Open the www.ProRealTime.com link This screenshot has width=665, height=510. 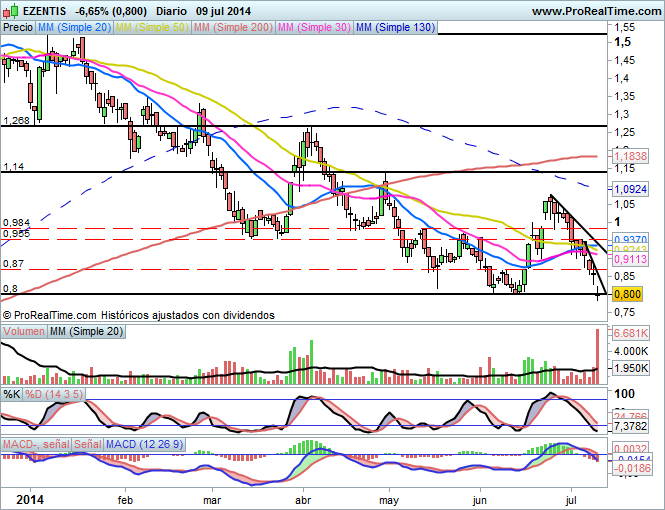tap(596, 11)
